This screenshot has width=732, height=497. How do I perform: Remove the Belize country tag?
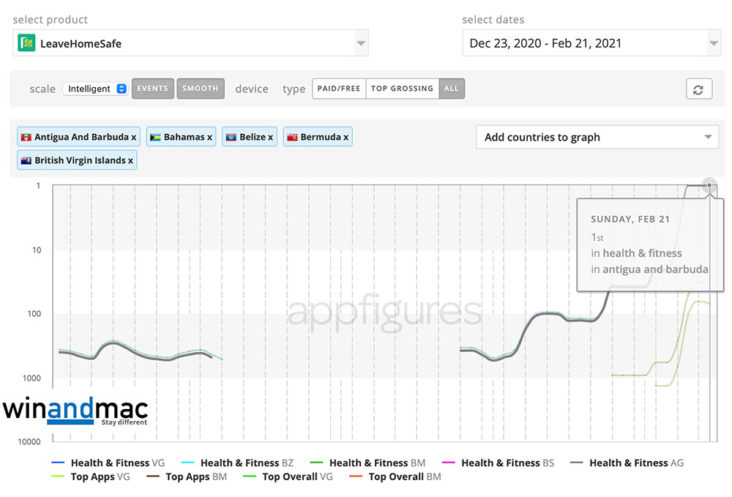pyautogui.click(x=271, y=137)
